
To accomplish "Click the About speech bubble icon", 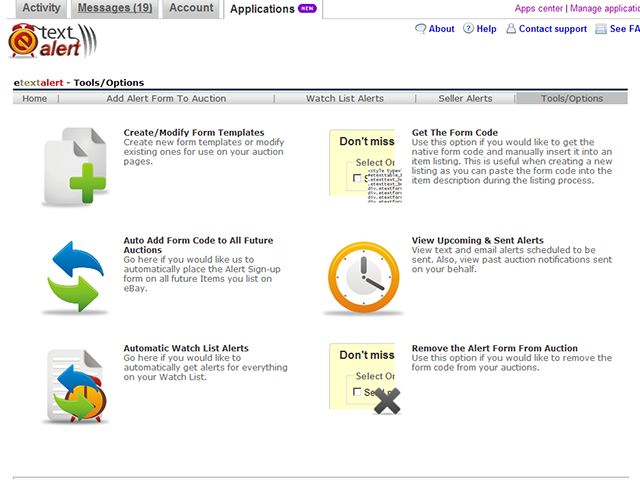I will [x=420, y=29].
